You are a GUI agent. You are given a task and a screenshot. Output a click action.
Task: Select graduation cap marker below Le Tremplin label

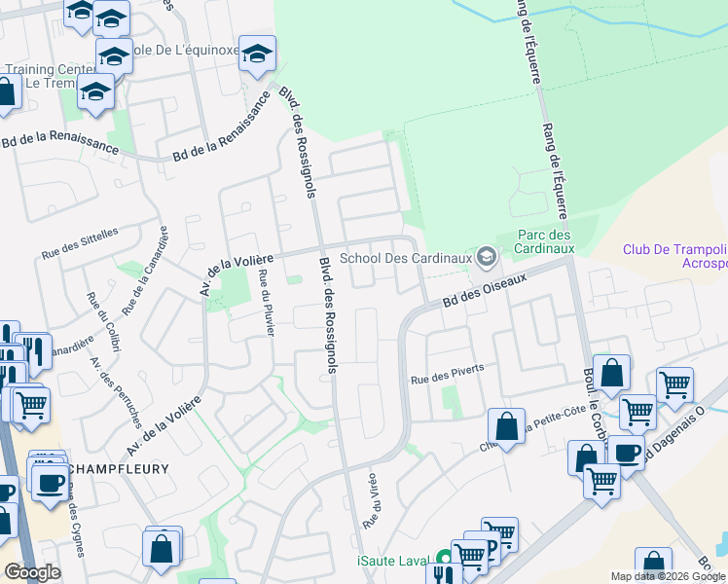[x=95, y=94]
